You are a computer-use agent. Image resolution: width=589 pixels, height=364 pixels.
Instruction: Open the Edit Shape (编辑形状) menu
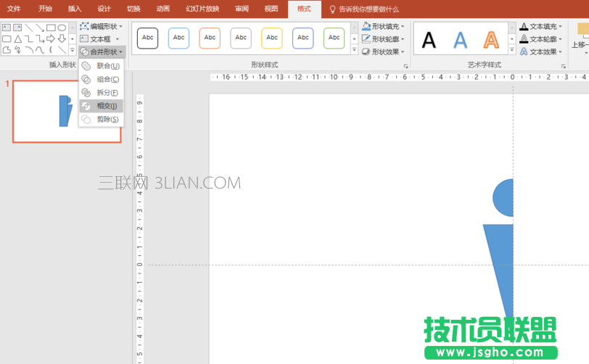(102, 26)
